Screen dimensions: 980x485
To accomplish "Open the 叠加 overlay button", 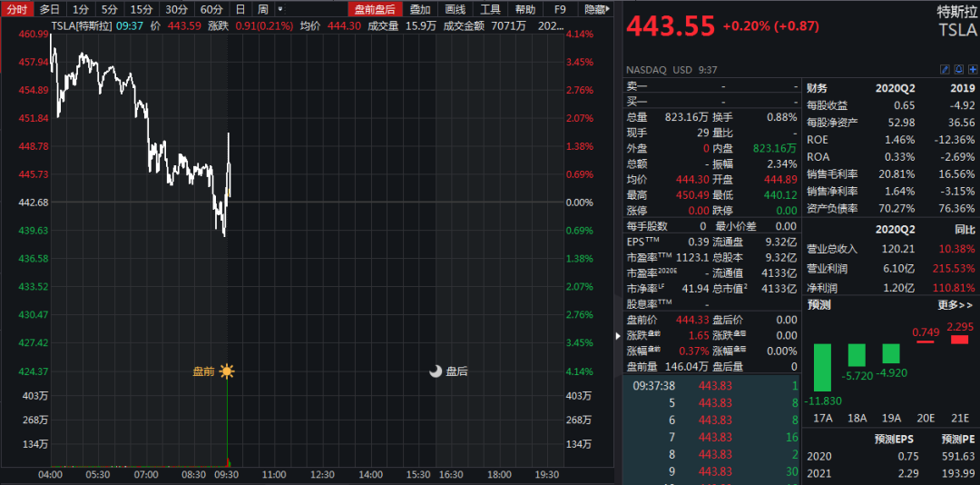I will (420, 9).
